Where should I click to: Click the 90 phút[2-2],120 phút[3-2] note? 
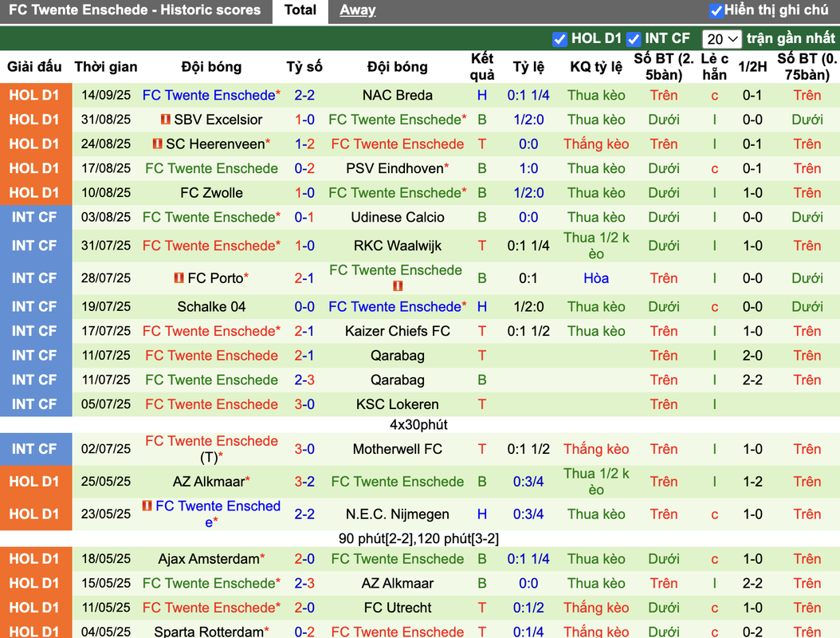tap(419, 539)
